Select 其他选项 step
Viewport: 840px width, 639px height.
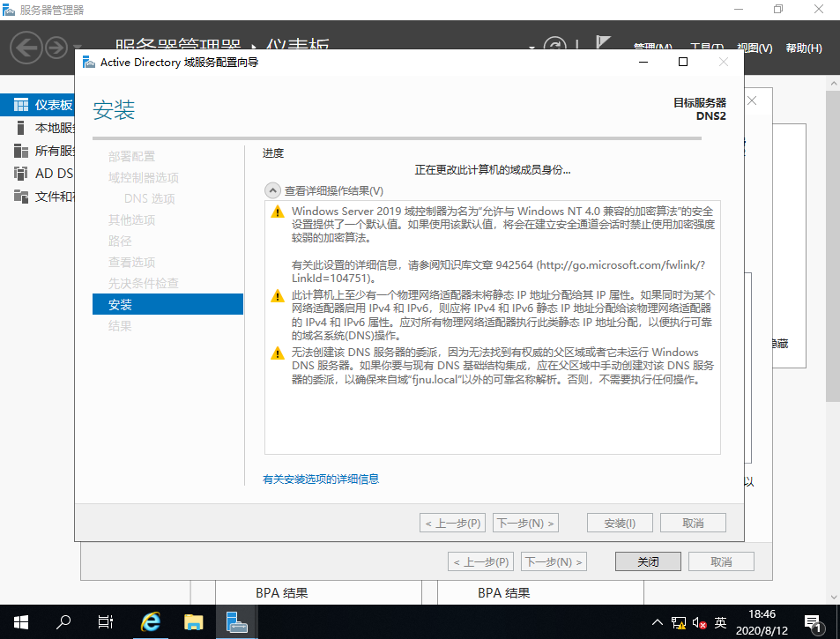point(131,219)
